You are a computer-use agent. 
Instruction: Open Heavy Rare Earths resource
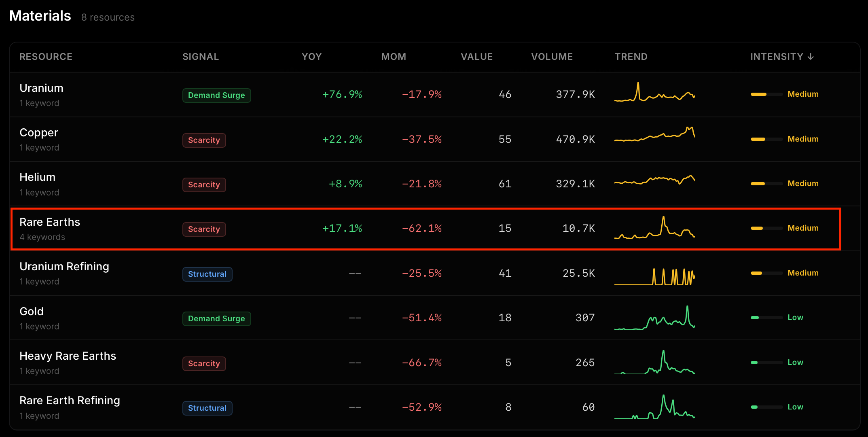point(68,356)
